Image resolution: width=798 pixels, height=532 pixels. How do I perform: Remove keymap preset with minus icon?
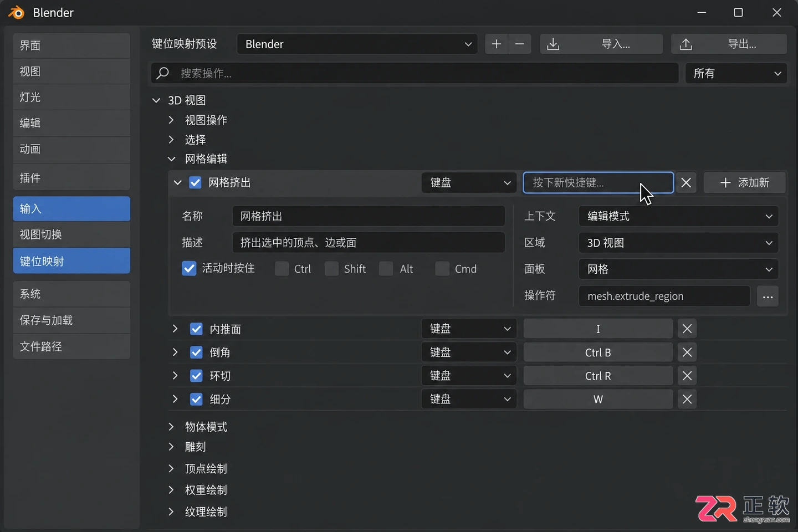(x=520, y=44)
